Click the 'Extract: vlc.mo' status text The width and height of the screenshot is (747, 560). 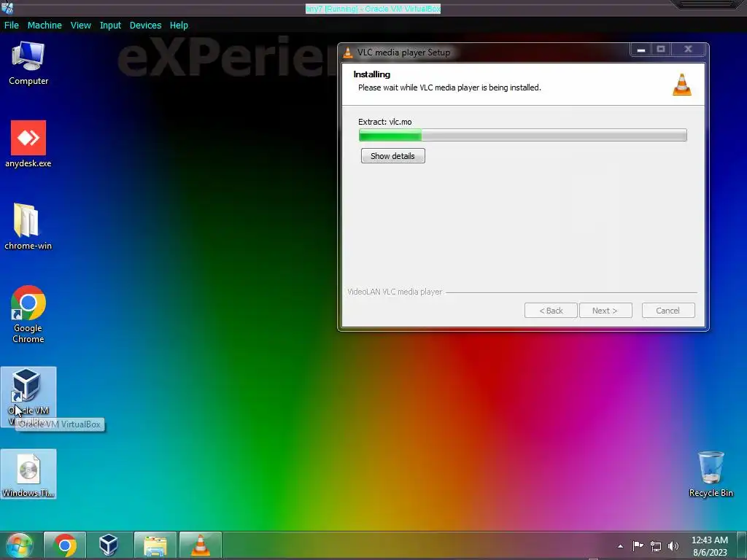tap(385, 122)
